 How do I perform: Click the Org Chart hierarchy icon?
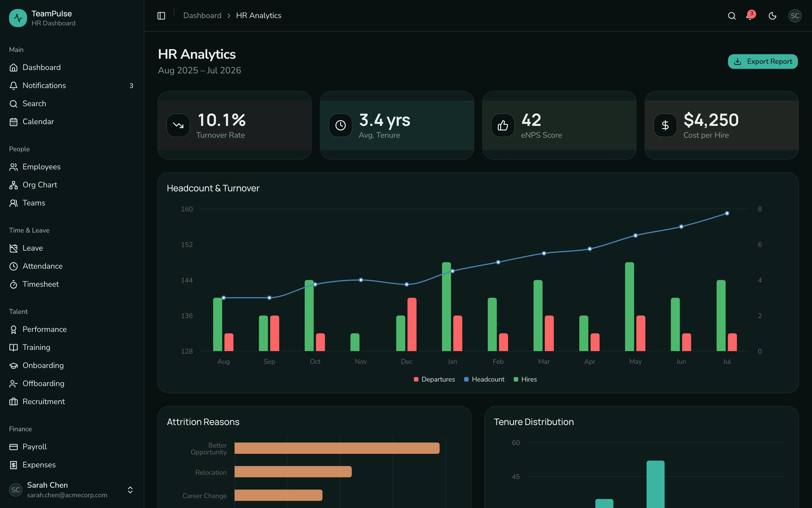tap(14, 185)
